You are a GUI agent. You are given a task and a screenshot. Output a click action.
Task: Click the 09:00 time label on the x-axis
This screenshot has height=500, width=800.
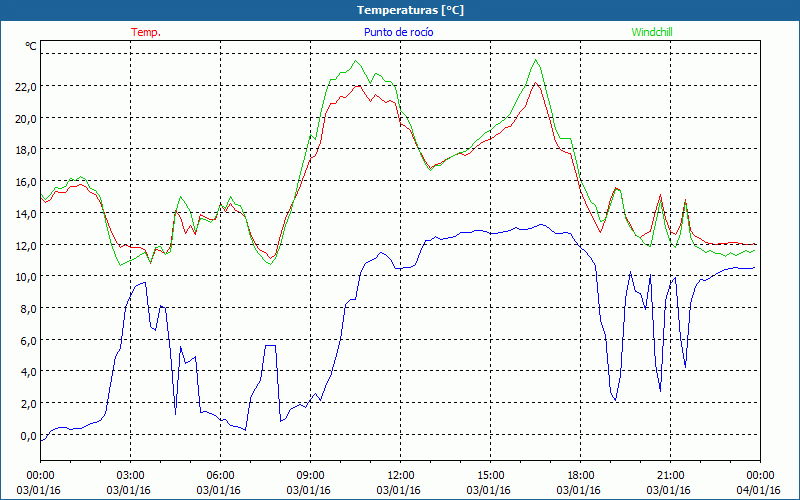310,476
